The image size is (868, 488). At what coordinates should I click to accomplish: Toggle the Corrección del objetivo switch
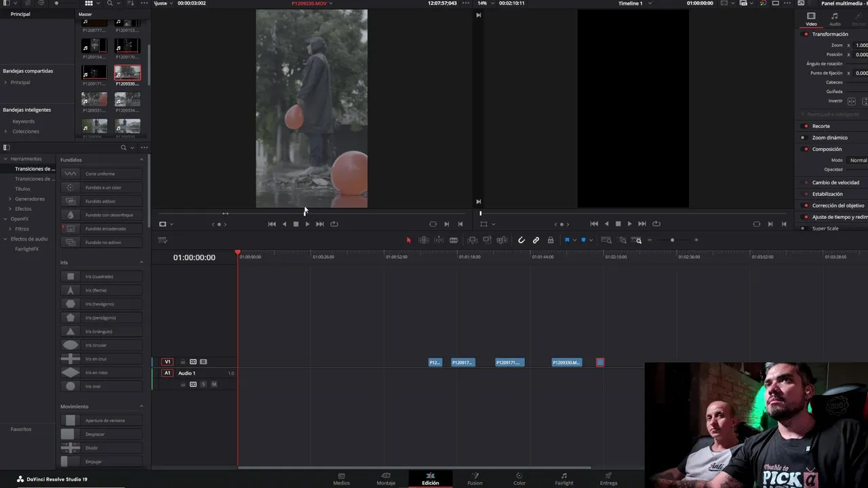806,205
